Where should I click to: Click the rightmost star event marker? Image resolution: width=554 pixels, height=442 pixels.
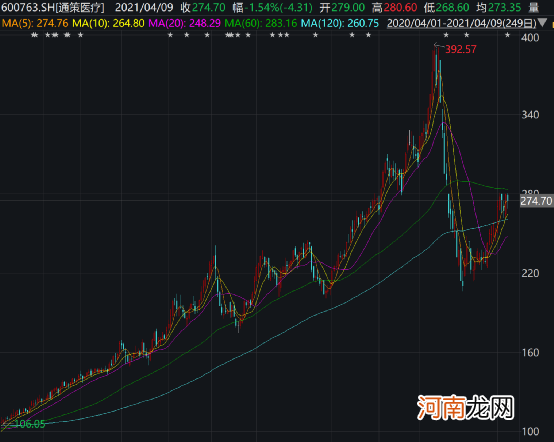pyautogui.click(x=507, y=35)
